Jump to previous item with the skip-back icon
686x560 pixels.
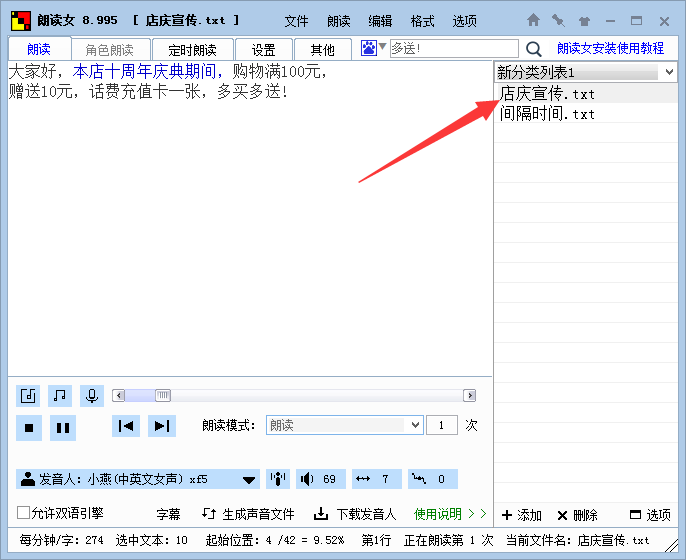pyautogui.click(x=126, y=426)
